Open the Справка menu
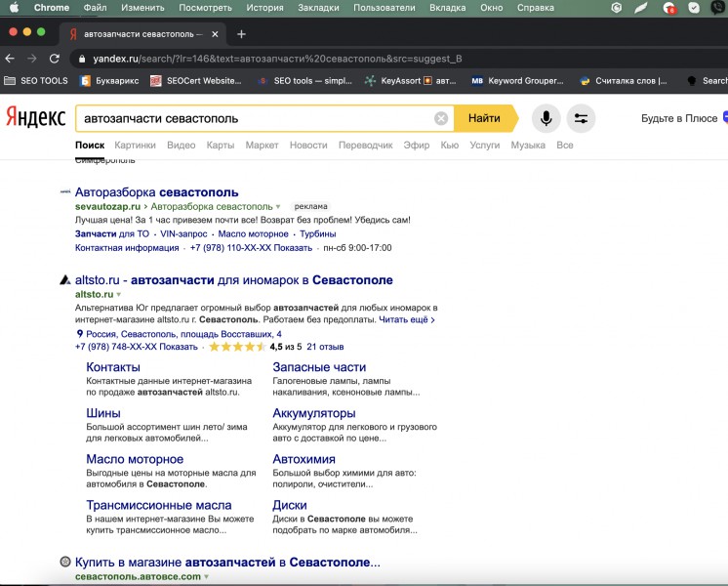This screenshot has height=586, width=728. click(536, 8)
